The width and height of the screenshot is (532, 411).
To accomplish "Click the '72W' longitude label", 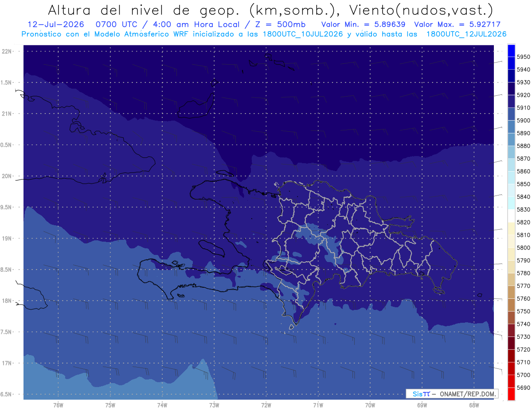I will (x=266, y=405).
